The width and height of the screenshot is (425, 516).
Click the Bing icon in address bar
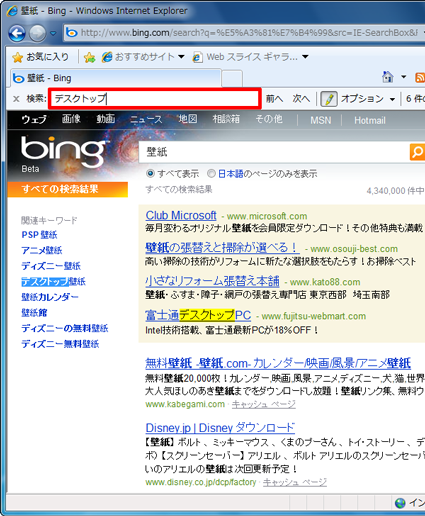[71, 33]
